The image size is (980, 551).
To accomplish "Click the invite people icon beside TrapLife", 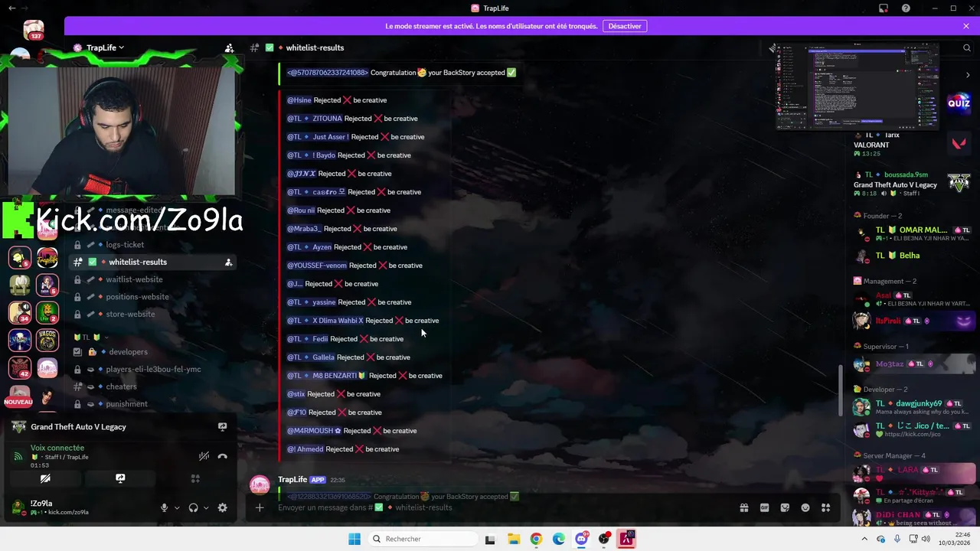I will (x=229, y=47).
